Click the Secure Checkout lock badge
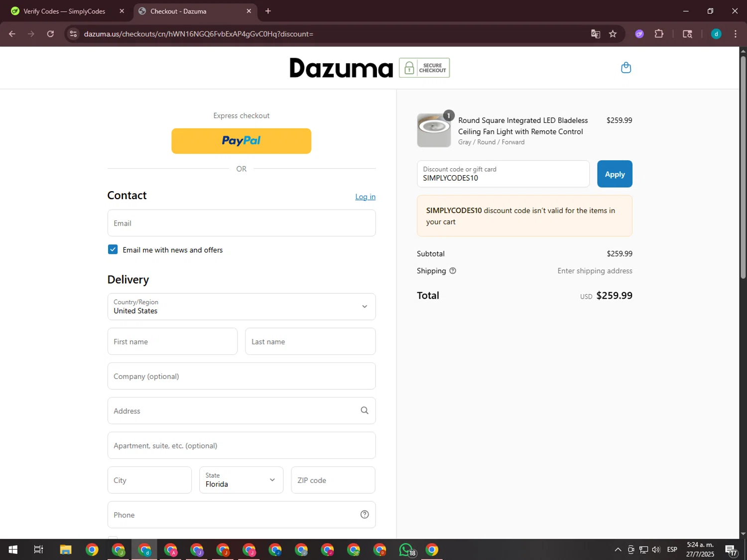Image resolution: width=747 pixels, height=560 pixels. [424, 68]
